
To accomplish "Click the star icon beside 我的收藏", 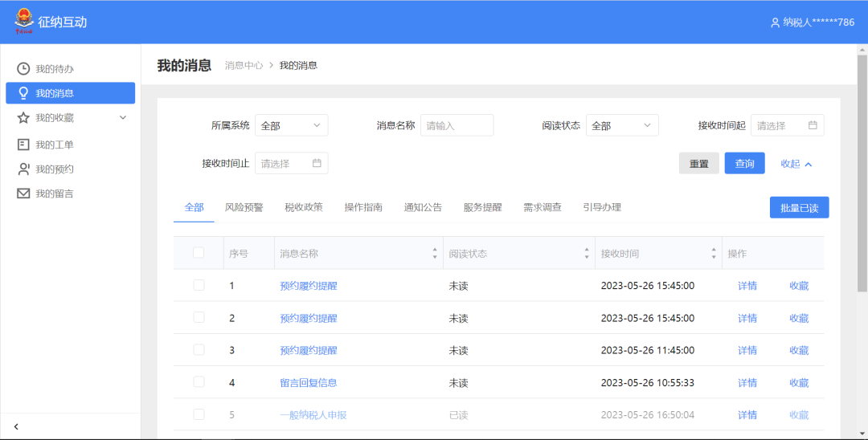I will 23,118.
